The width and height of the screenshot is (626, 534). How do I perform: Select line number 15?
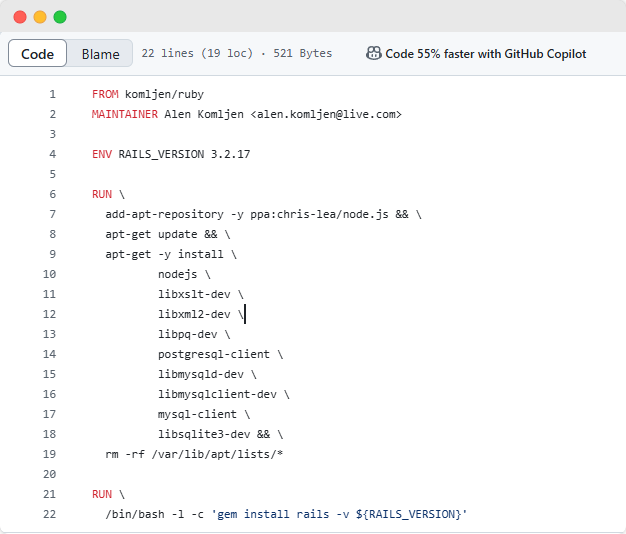(50, 374)
